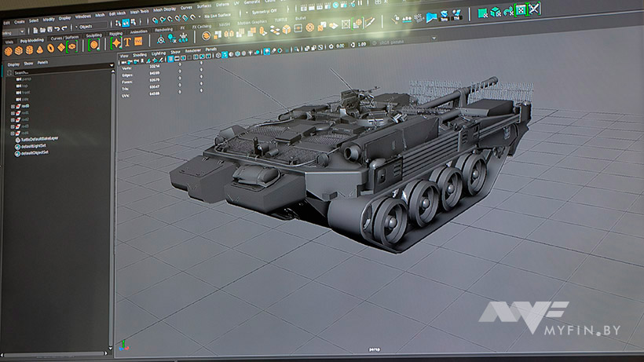Click the Type text tool shelf icon

click(x=127, y=41)
